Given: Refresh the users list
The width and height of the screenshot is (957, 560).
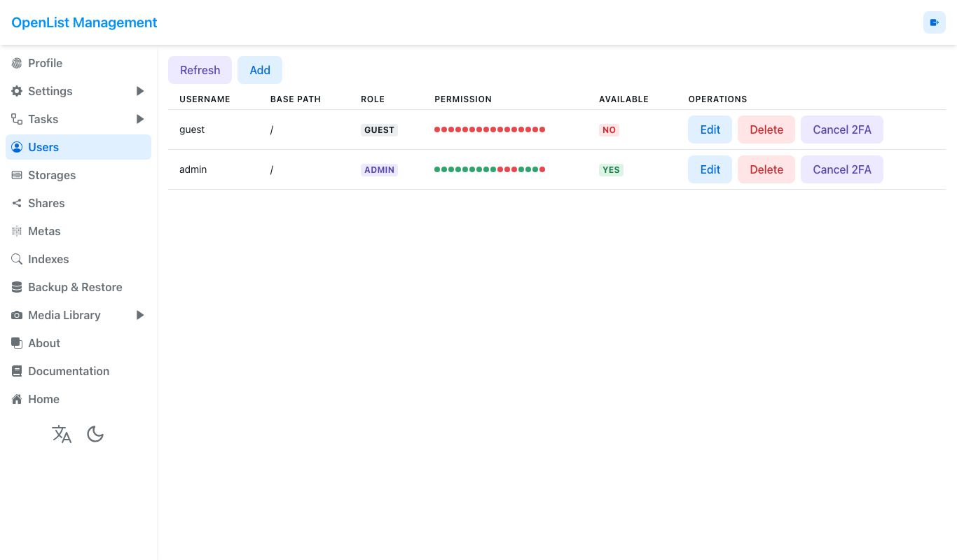Looking at the screenshot, I should coord(200,70).
